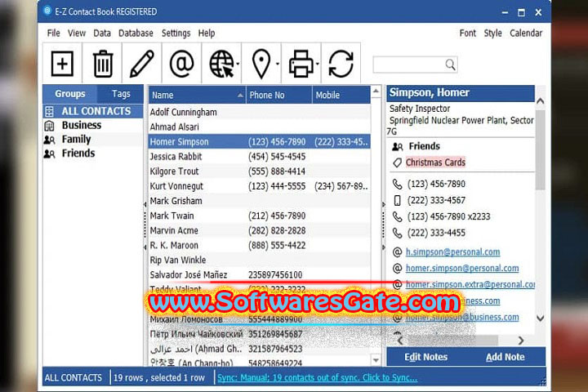Screen dimensions: 588x392
Task: Click detail panel scroll up arrow
Action: pos(540,101)
